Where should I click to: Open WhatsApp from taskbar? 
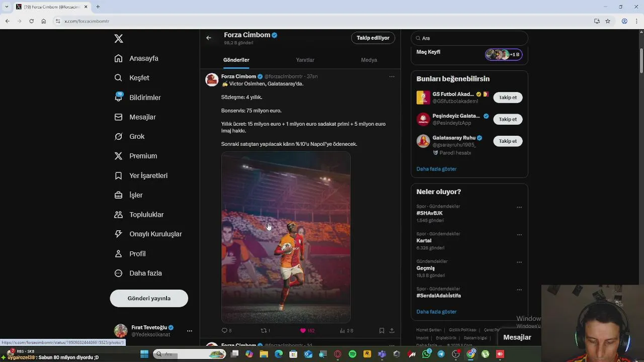coord(427,354)
